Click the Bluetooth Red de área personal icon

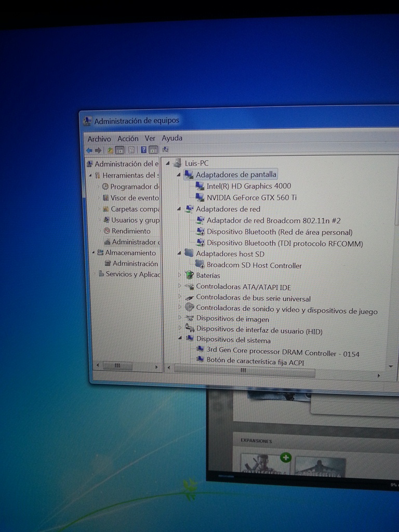(x=201, y=232)
